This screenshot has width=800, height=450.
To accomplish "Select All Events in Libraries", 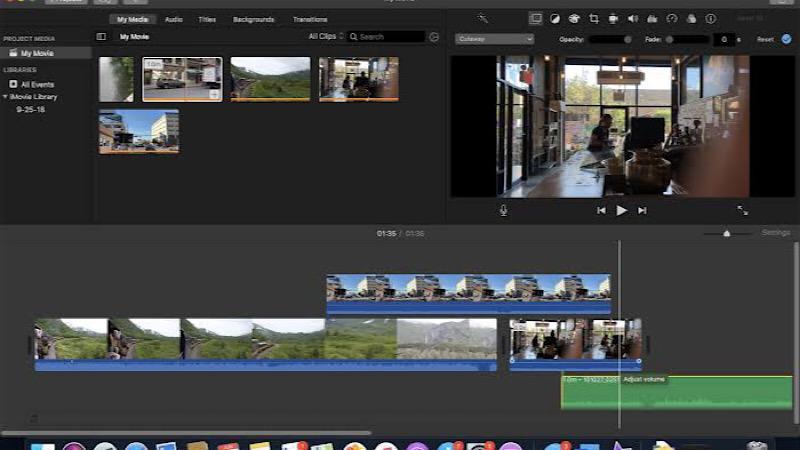I will [x=37, y=84].
